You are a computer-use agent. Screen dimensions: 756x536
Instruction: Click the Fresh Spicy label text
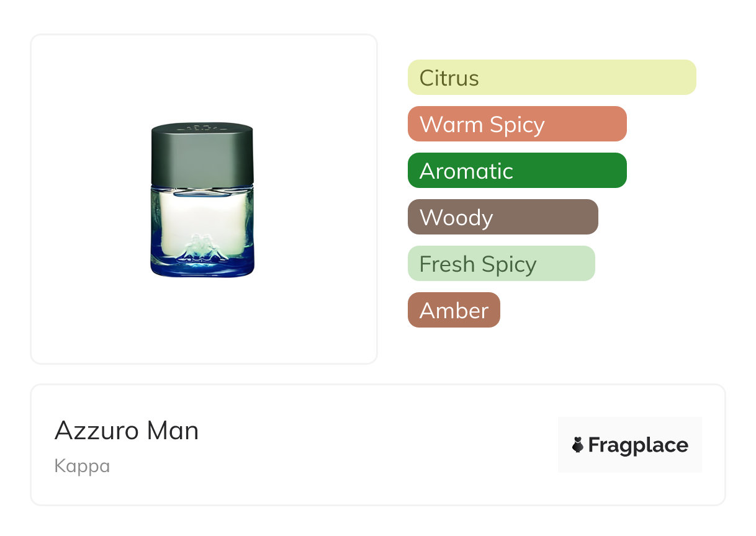478,264
